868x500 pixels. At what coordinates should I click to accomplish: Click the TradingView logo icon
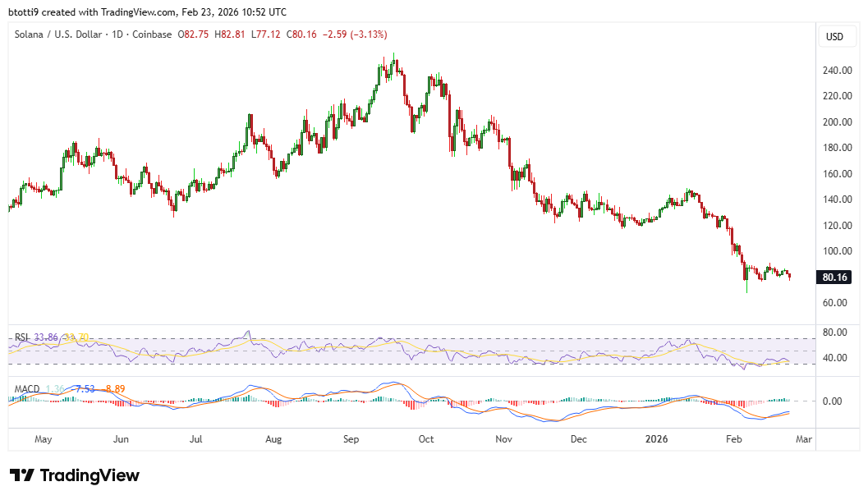pos(22,475)
